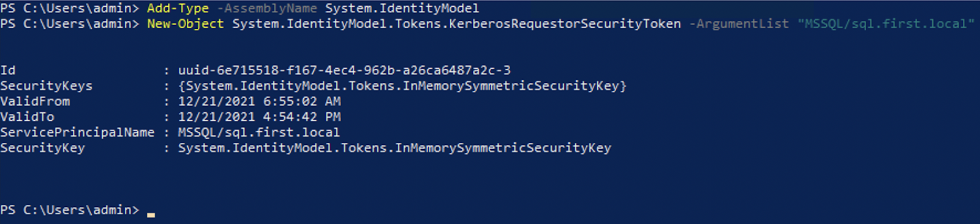
Task: Click the 4:54:42 PM timestamp
Action: pos(302,117)
